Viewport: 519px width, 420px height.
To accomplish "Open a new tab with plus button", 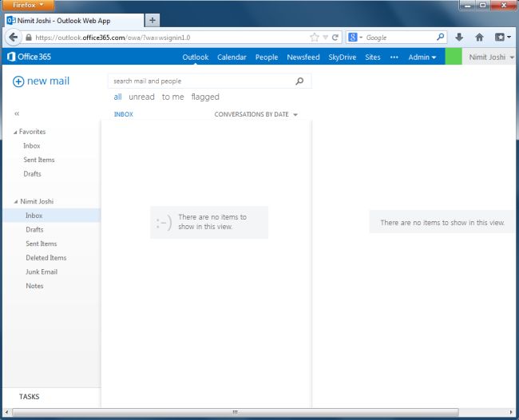I will tap(153, 21).
